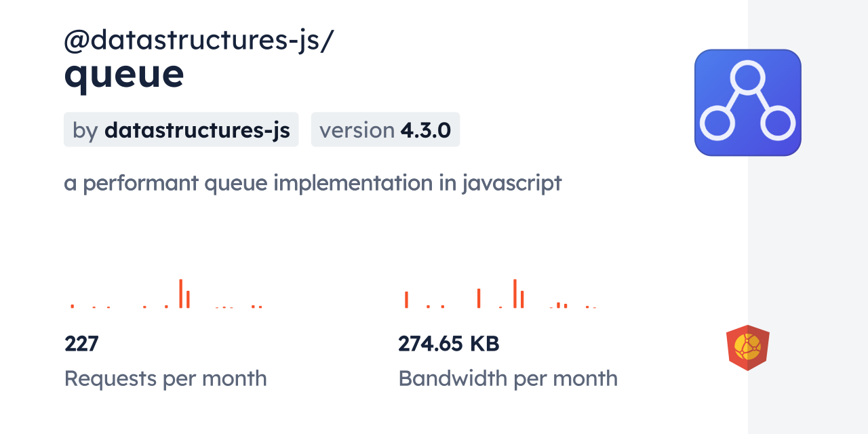Click the bottom-left node circle in logo
This screenshot has width=868, height=434.
(x=717, y=124)
